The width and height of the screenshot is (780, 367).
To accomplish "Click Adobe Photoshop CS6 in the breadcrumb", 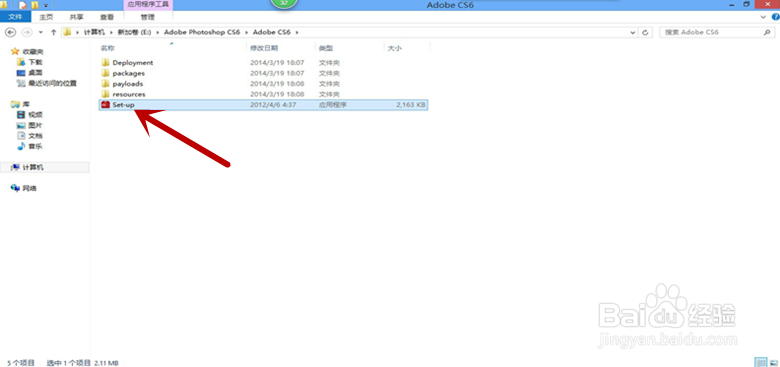I will click(202, 32).
